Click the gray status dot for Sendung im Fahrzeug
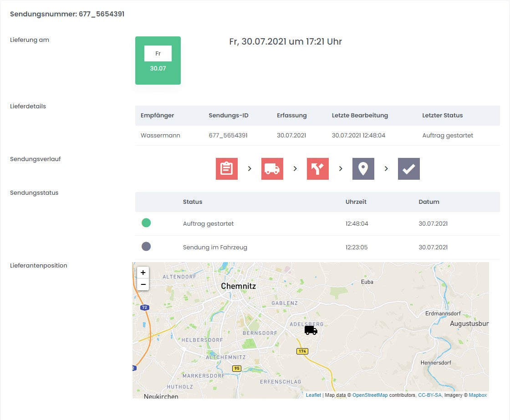This screenshot has height=420, width=510. click(146, 247)
